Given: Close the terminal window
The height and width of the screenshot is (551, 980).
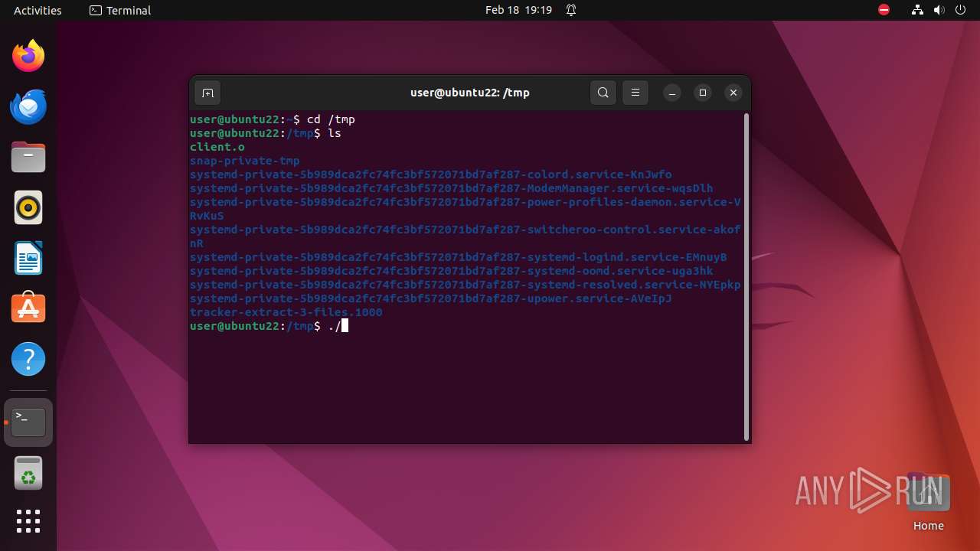Looking at the screenshot, I should (x=733, y=93).
